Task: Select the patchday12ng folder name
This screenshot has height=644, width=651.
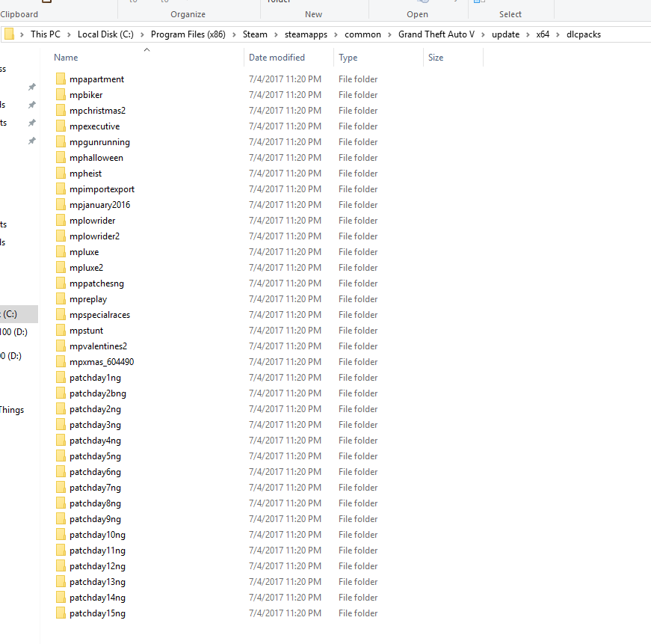Action: (x=97, y=566)
